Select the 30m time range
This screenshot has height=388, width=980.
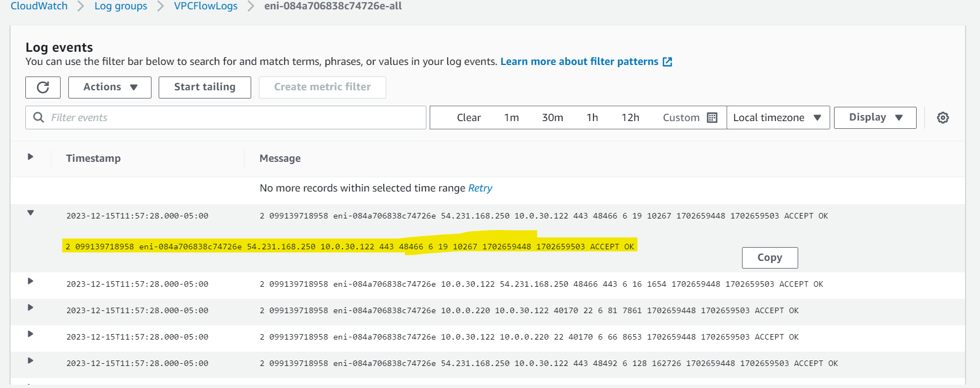[553, 118]
